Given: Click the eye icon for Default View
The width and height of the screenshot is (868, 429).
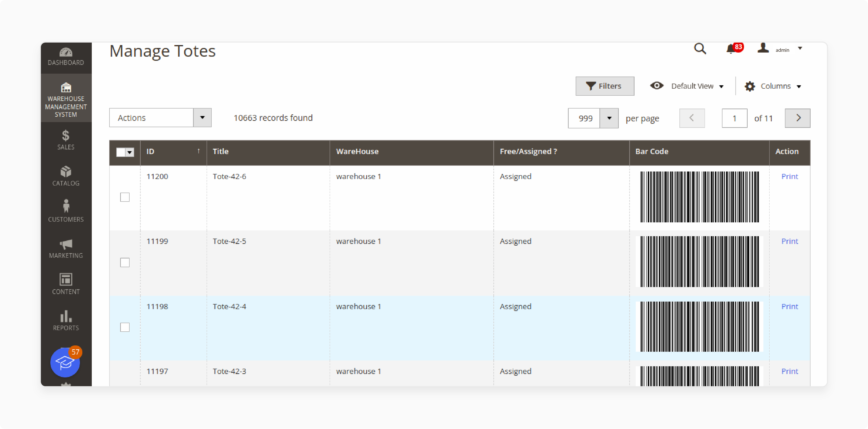Looking at the screenshot, I should tap(657, 86).
